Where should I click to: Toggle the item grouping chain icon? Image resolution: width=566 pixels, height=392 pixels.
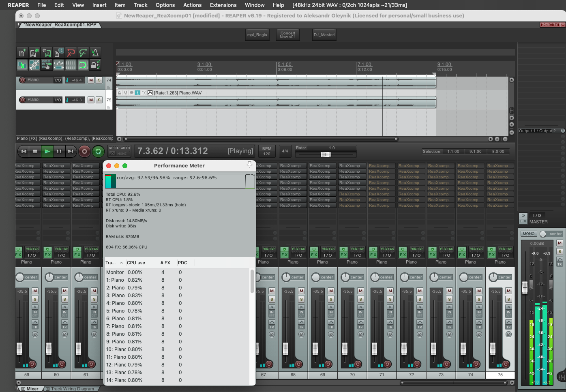(x=34, y=65)
